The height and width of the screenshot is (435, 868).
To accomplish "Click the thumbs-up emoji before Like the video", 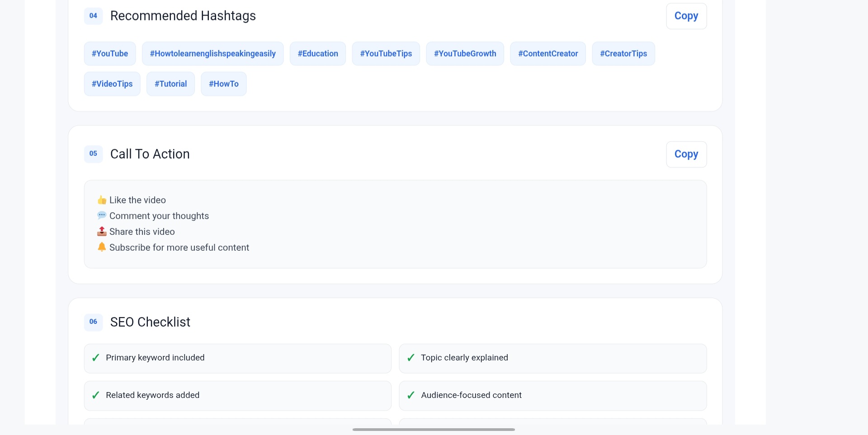I will coord(102,200).
